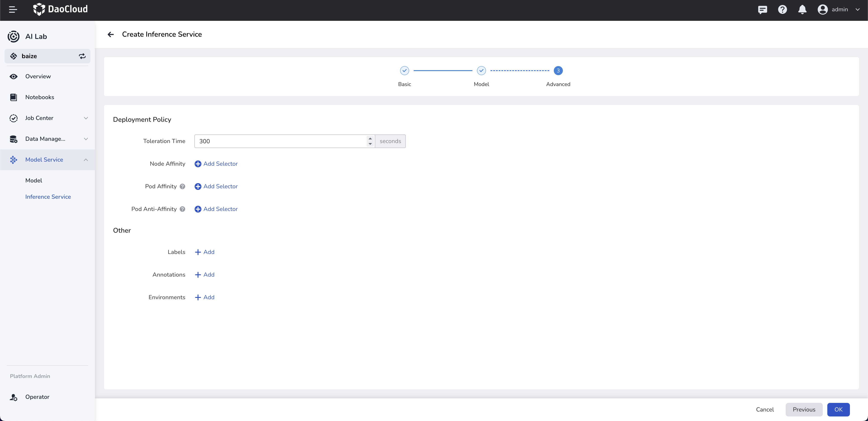Click the Model Service sidebar icon
This screenshot has height=421, width=868.
tap(14, 160)
